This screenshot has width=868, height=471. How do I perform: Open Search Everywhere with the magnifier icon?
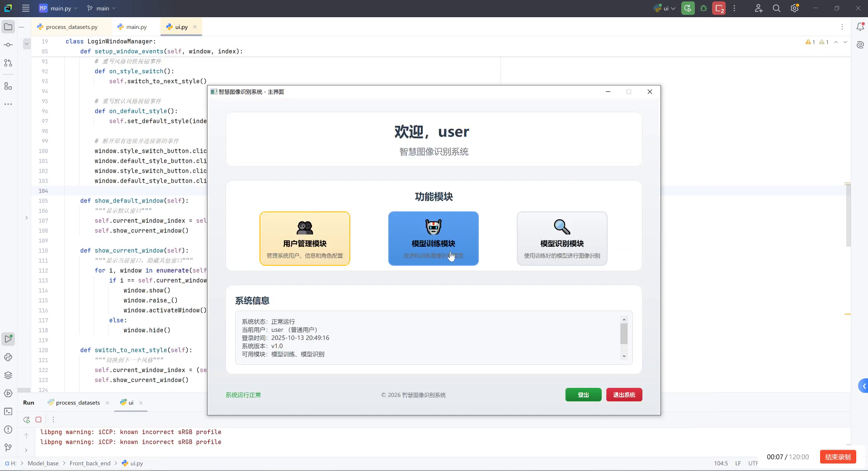pos(776,8)
